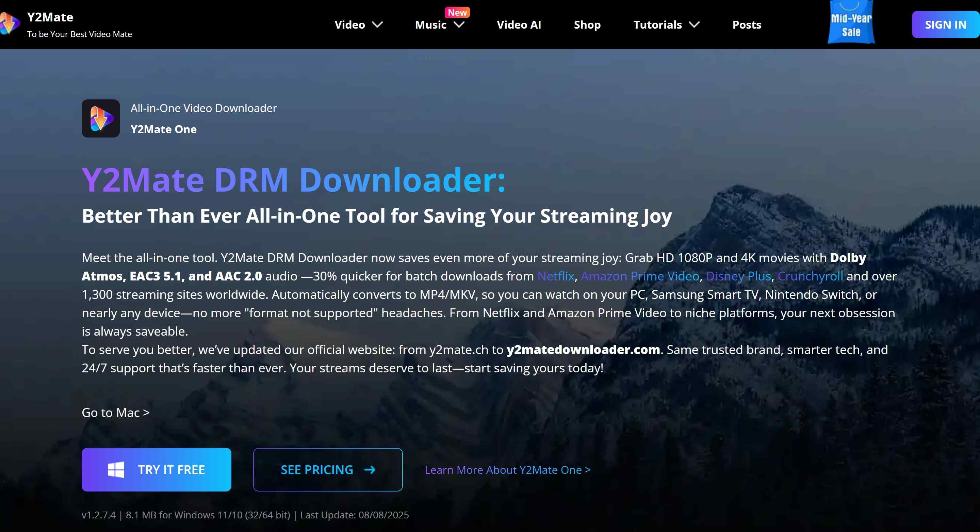Click the Y2Mate logo icon in header
The height and width of the screenshot is (532, 980).
10,23
